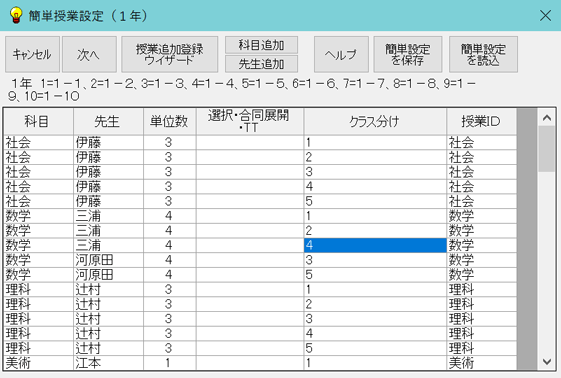
Task: Select 授業ID cell 美術
Action: tap(482, 363)
